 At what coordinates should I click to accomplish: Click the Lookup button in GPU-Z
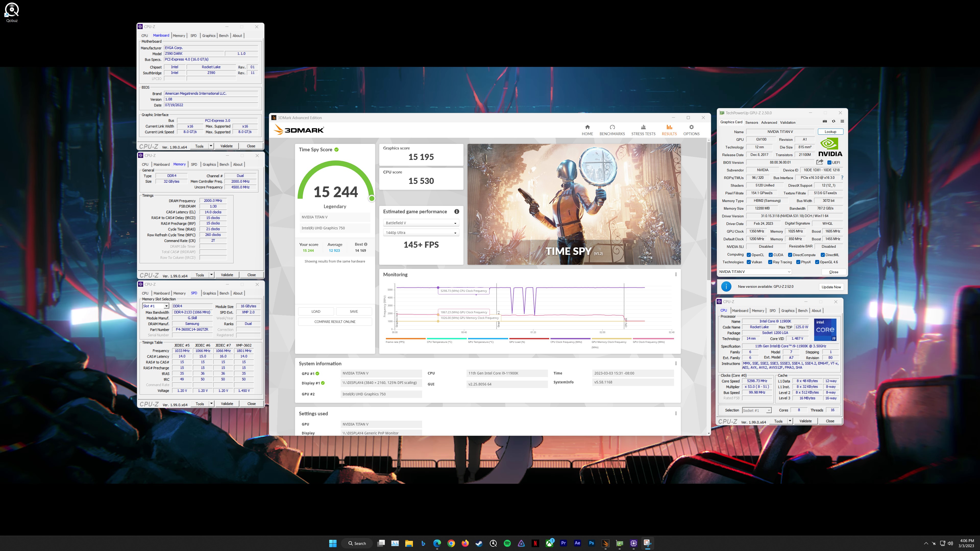pos(830,132)
